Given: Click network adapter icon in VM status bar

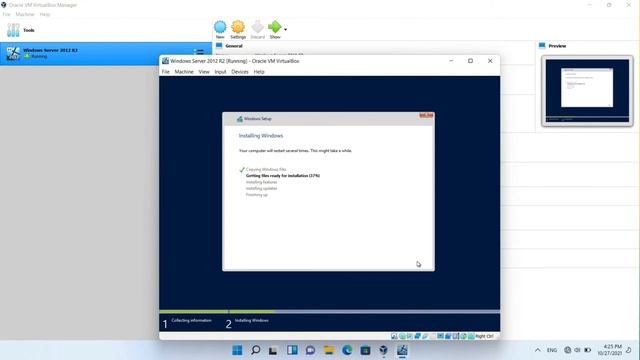Looking at the screenshot, I should tap(418, 336).
